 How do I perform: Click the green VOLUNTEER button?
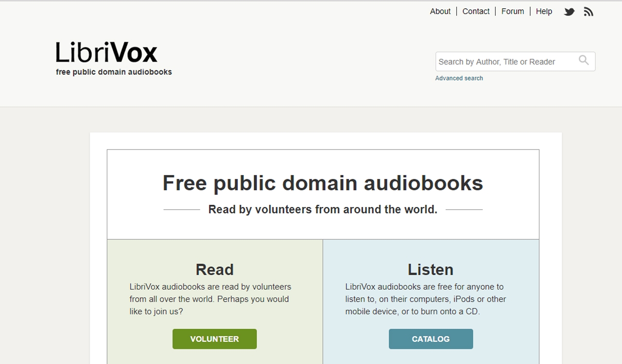tap(215, 339)
